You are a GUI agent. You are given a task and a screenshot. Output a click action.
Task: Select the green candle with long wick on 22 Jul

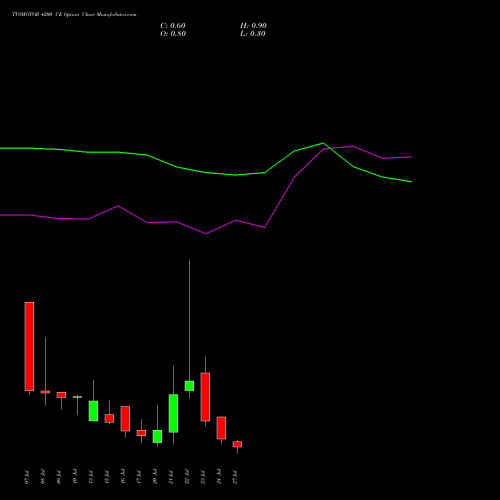click(189, 386)
